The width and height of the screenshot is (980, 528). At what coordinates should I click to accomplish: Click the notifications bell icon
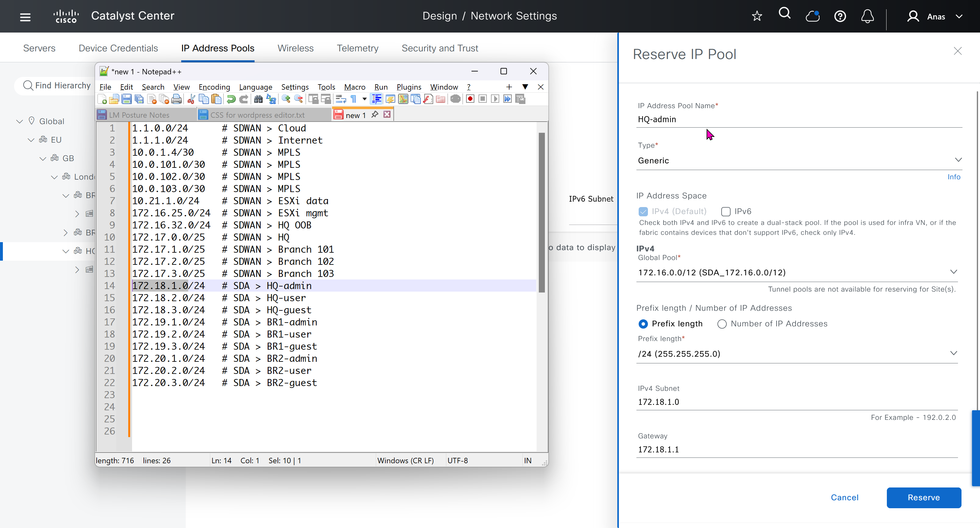pyautogui.click(x=867, y=16)
